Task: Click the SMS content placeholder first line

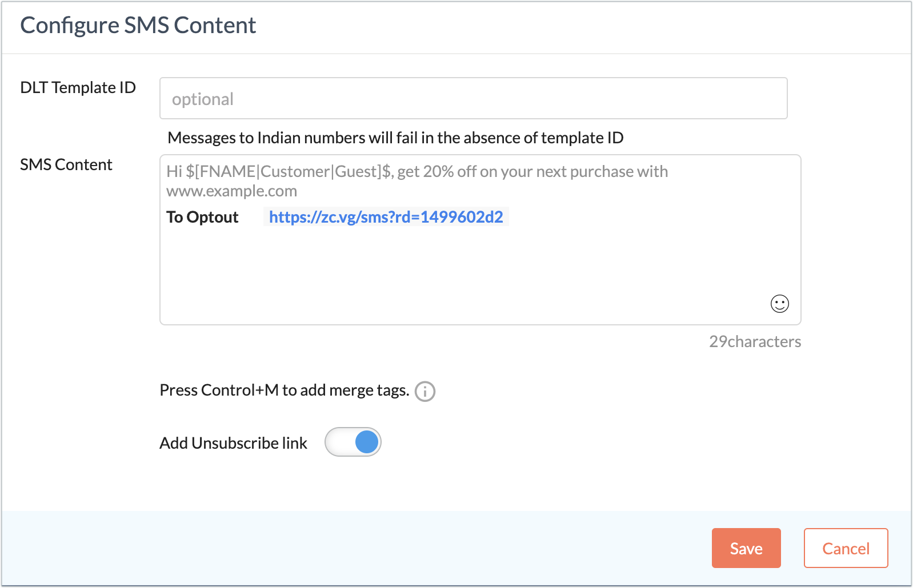Action: tap(417, 171)
